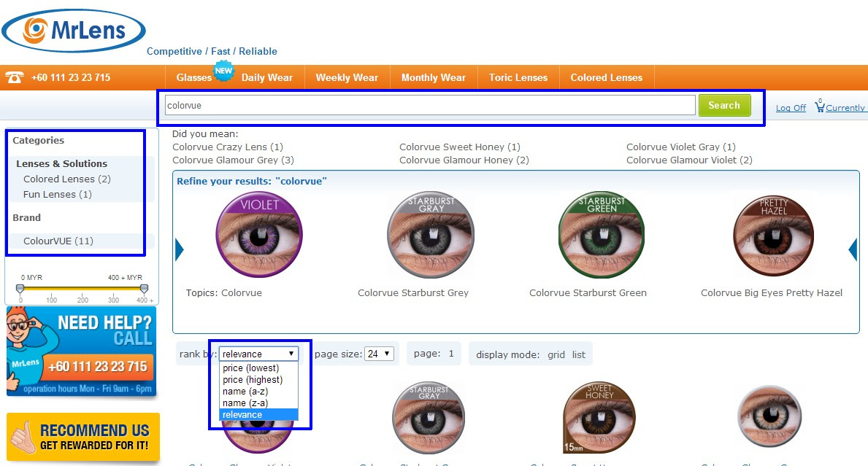Open the page size dropdown

[x=379, y=354]
